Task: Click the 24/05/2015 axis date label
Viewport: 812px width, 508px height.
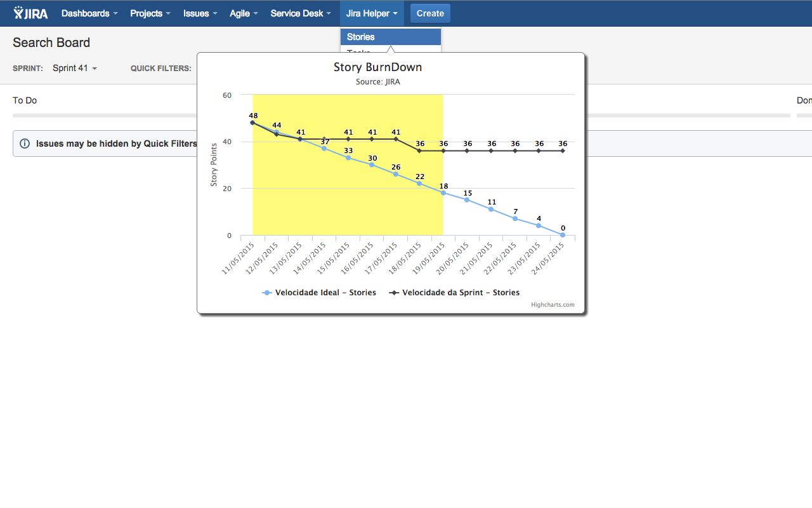Action: [549, 258]
